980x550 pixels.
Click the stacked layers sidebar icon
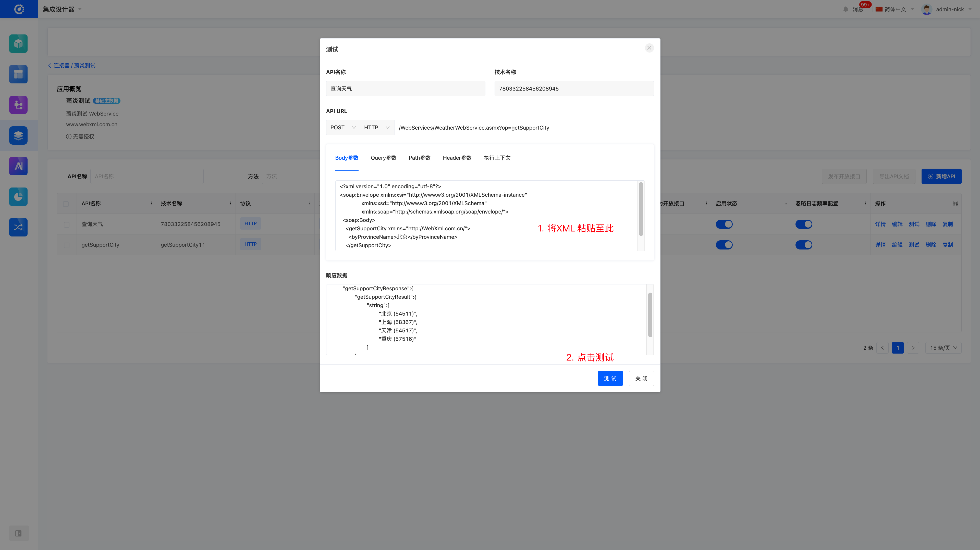[18, 135]
